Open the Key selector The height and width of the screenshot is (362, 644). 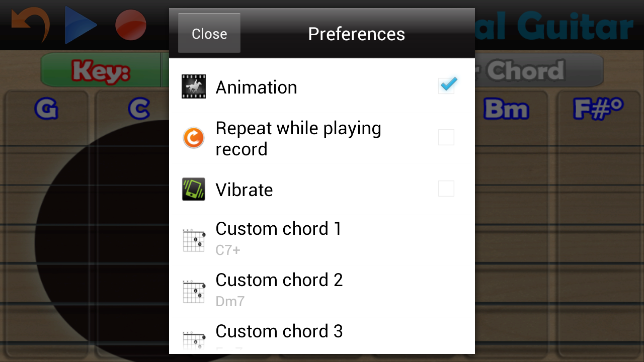(101, 71)
